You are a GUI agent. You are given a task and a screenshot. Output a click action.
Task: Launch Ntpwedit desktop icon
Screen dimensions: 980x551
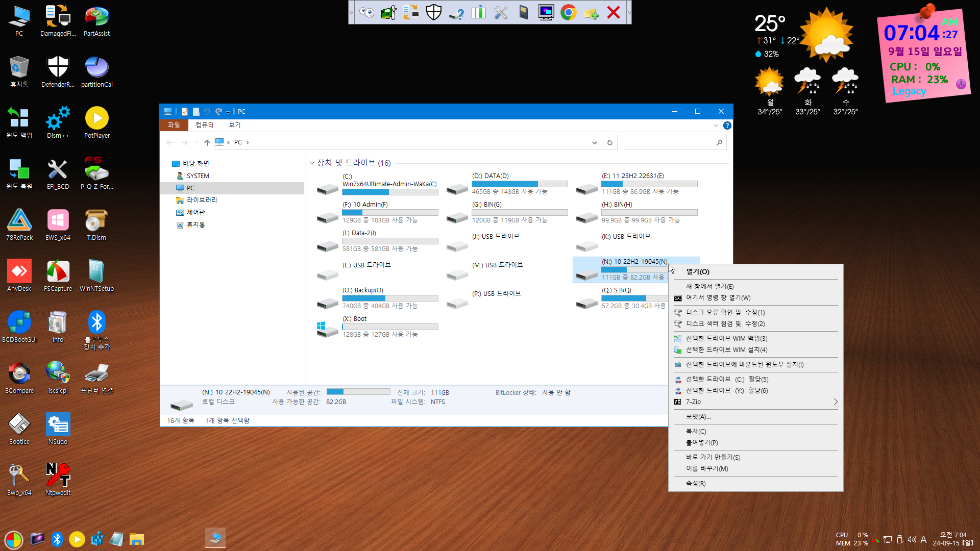[x=58, y=481]
